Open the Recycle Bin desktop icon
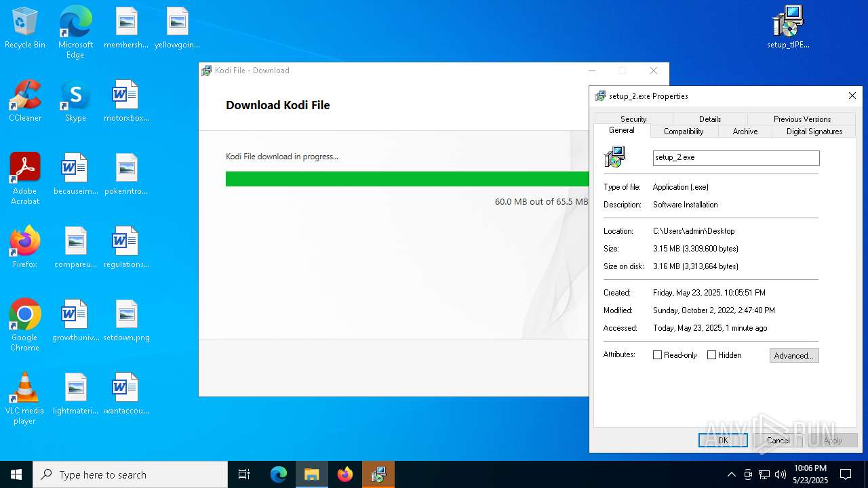 pos(25,28)
